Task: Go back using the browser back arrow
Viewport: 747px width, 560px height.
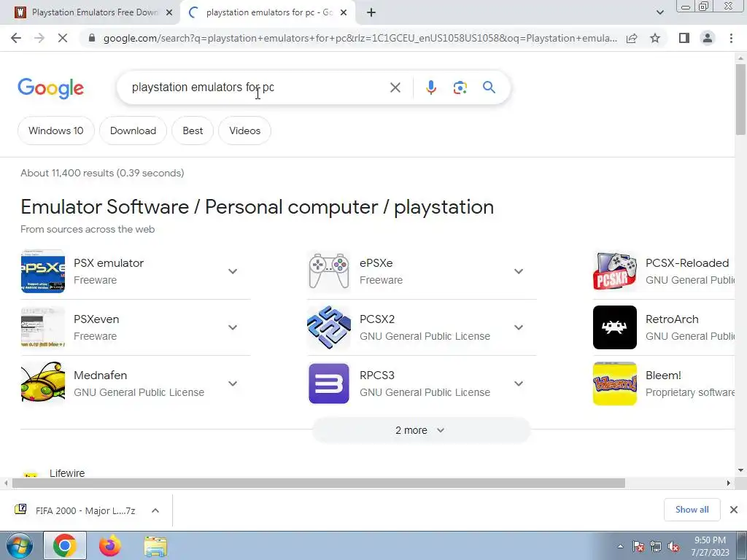Action: (16, 38)
